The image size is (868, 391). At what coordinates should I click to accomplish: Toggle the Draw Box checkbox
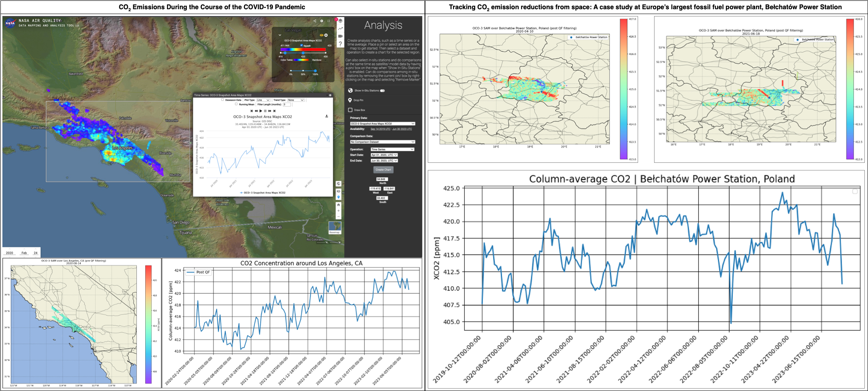[350, 110]
